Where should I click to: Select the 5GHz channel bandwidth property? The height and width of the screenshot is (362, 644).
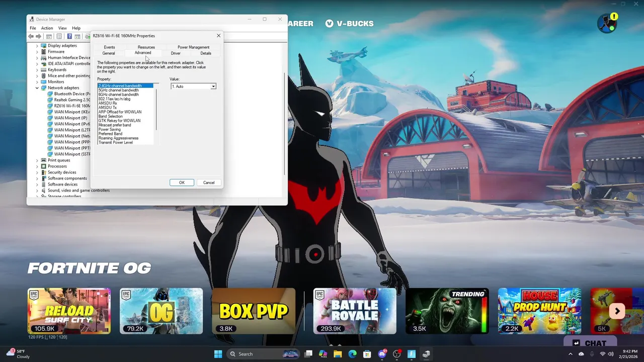(x=119, y=90)
